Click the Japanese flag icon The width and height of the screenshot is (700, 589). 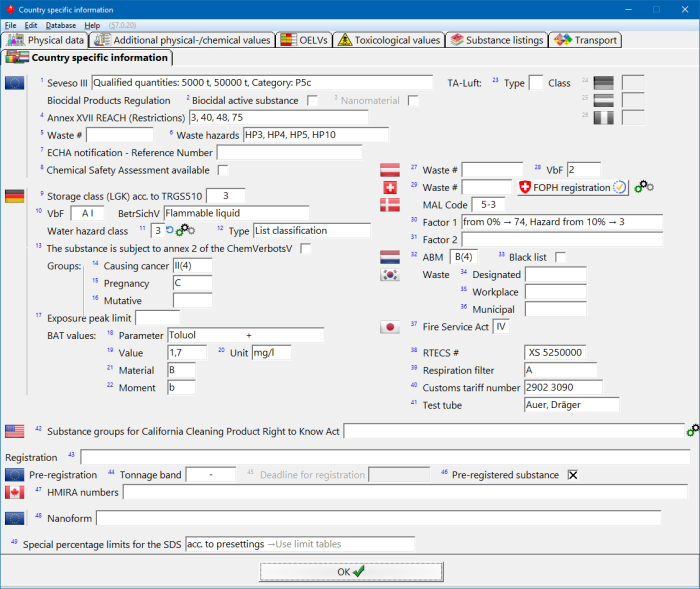[390, 326]
